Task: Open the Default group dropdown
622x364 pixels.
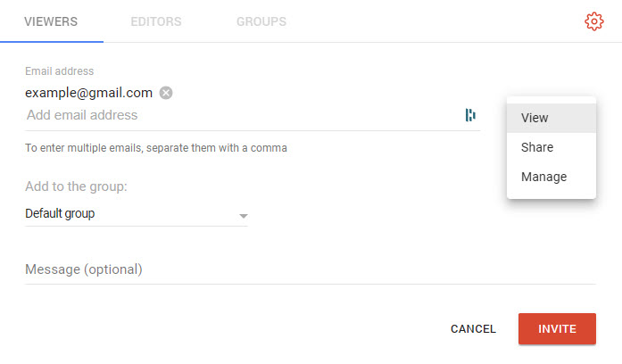Action: 134,214
